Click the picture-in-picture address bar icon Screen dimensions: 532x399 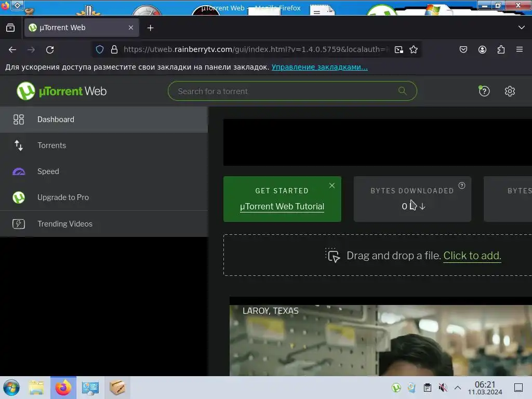coord(399,49)
